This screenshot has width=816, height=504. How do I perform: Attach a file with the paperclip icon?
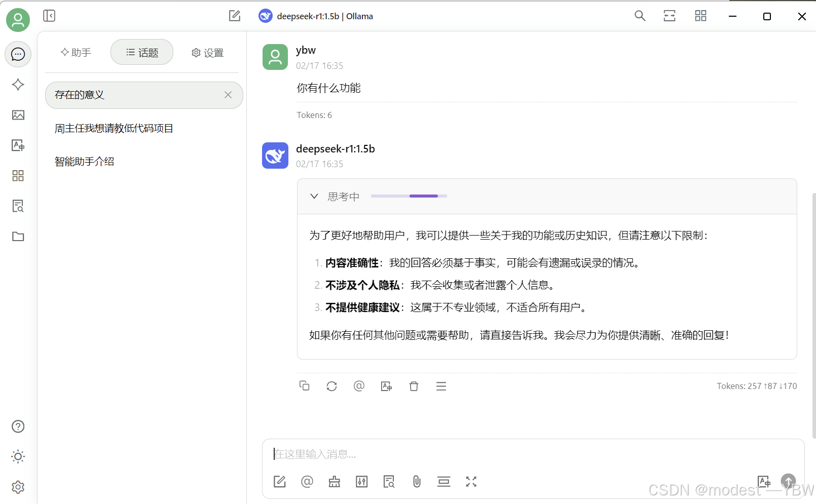417,481
